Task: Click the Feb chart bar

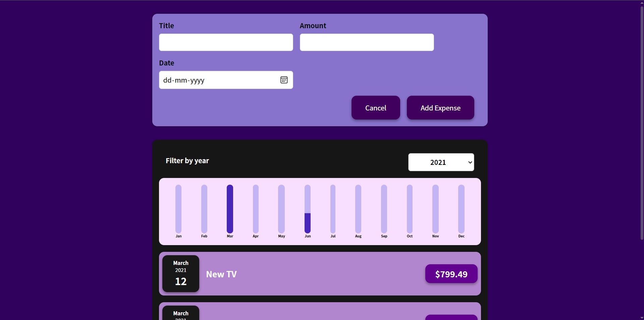Action: (204, 209)
